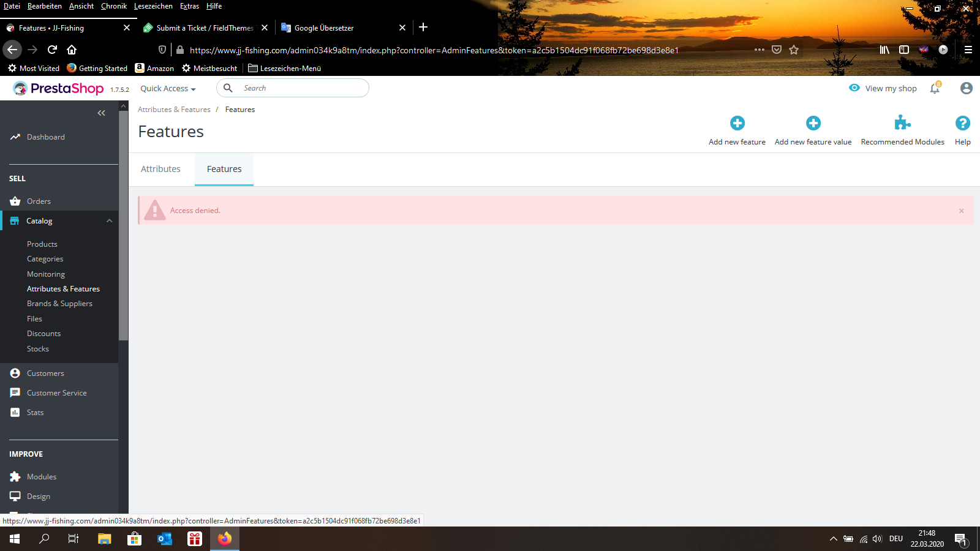Open the Firefox Library icon
The height and width of the screenshot is (551, 980).
tap(884, 50)
